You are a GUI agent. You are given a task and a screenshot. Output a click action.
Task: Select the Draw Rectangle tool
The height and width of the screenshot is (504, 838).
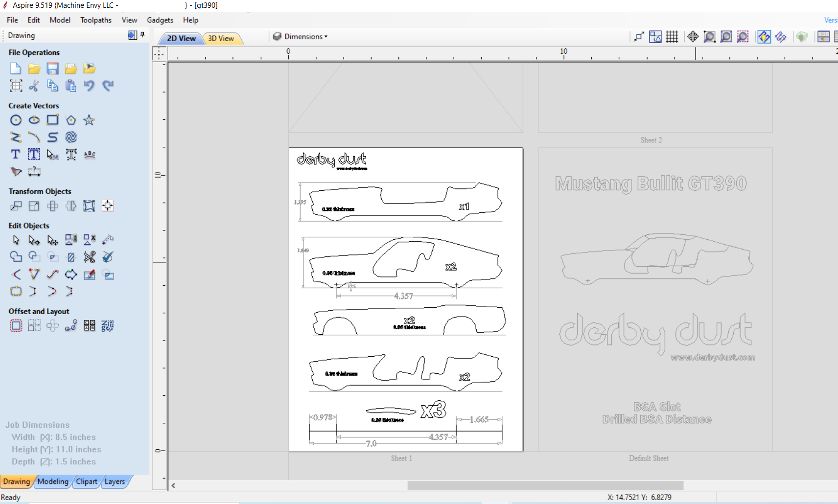52,120
